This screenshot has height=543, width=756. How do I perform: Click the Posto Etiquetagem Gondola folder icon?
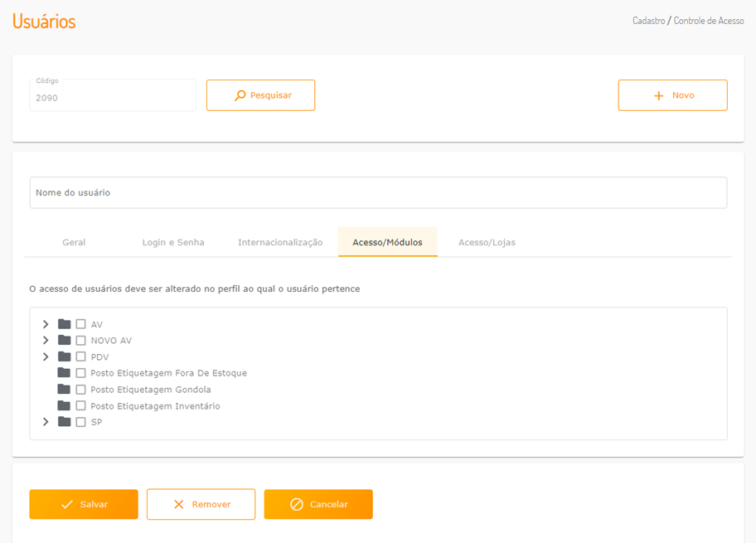(64, 390)
